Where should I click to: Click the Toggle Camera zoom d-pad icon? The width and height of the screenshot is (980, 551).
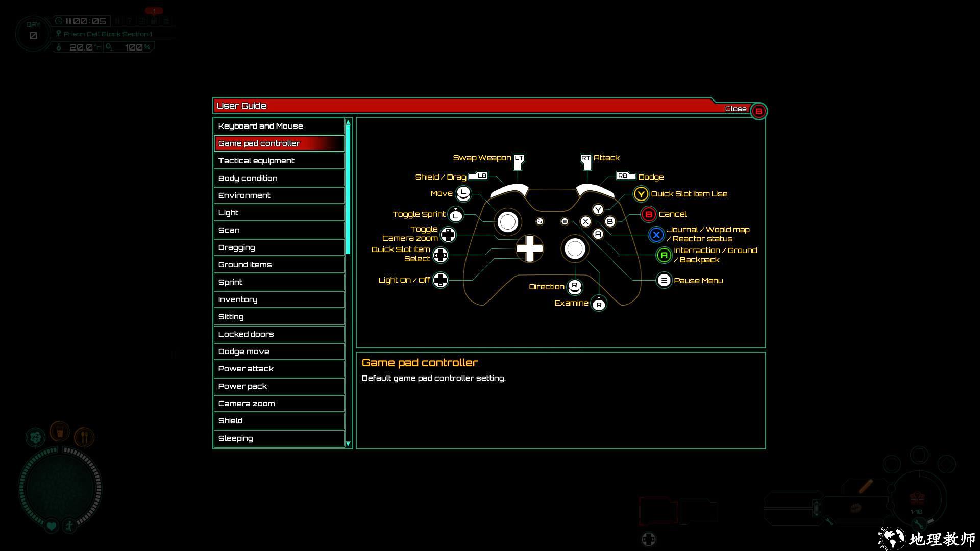[x=448, y=234]
